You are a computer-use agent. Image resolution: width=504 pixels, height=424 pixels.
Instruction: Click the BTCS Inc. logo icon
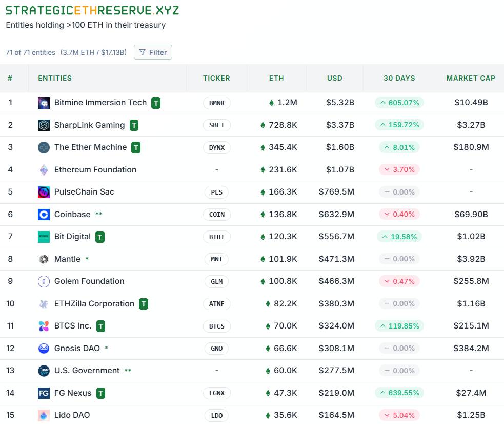44,326
